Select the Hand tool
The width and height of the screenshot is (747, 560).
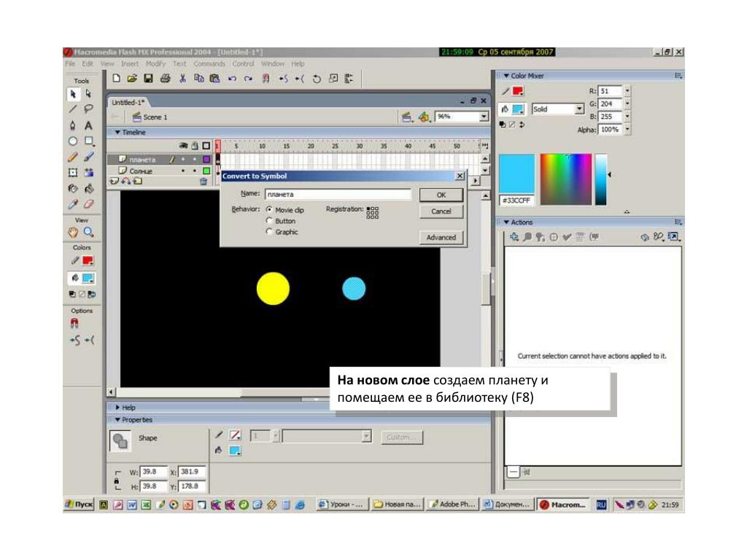click(73, 233)
